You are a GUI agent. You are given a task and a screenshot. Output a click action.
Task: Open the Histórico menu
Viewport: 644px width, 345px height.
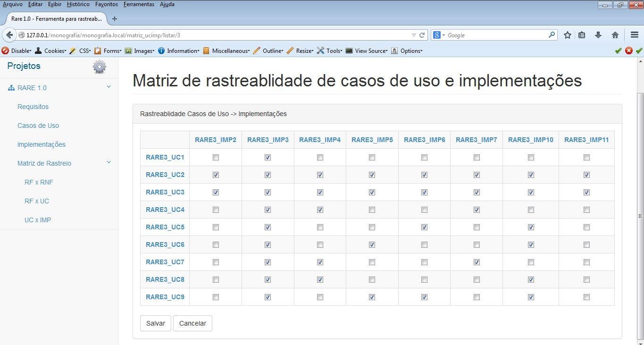[78, 4]
